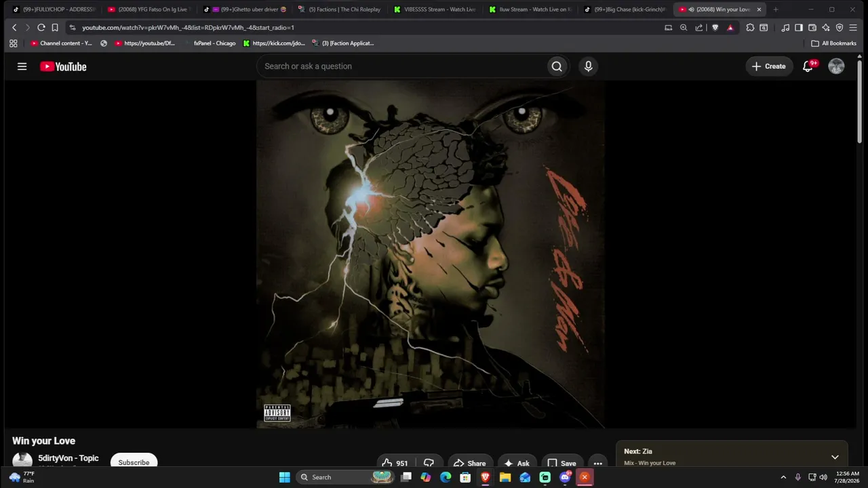Image resolution: width=868 pixels, height=488 pixels.
Task: Open the tab search toolbar icon
Action: (764, 28)
